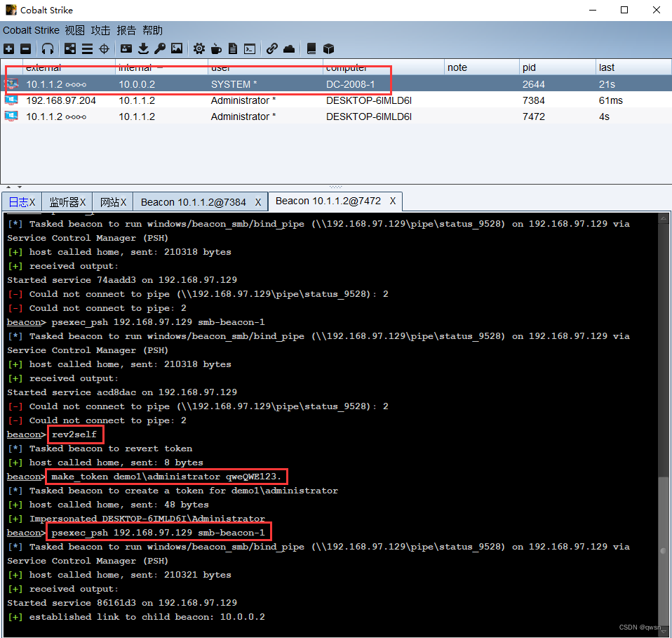Open keystrokes via key icon

click(160, 49)
